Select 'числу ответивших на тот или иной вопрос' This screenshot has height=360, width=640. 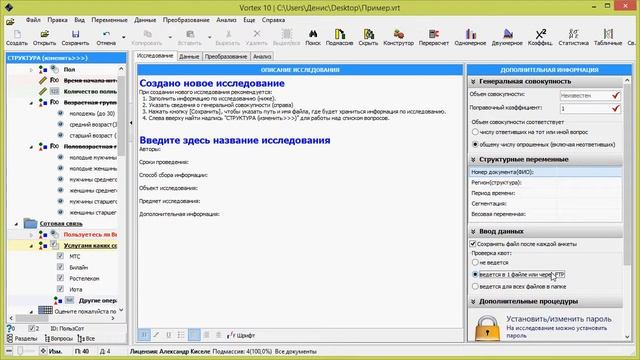click(475, 132)
